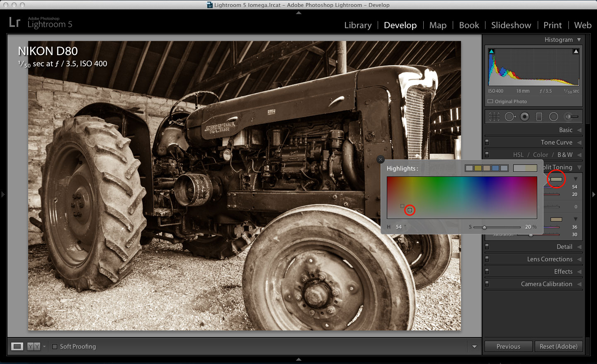
Task: Expand the Lens Corrections panel
Action: click(579, 259)
